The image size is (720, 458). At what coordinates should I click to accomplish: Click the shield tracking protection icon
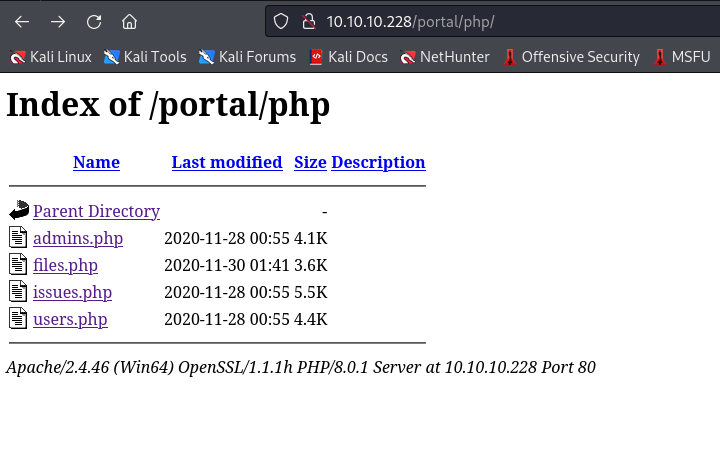pos(281,21)
